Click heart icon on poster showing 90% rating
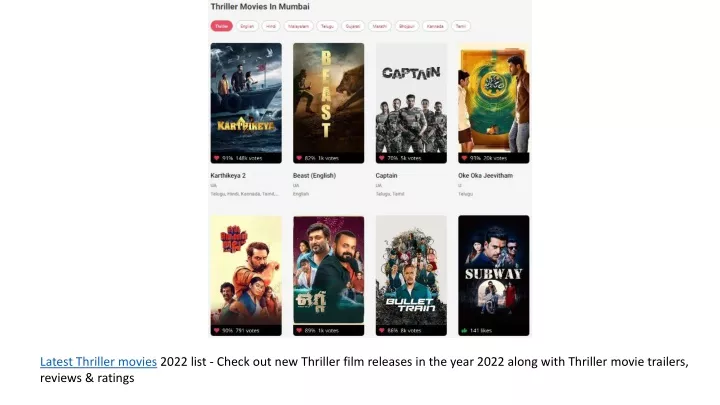The height and width of the screenshot is (405, 720). pyautogui.click(x=216, y=330)
